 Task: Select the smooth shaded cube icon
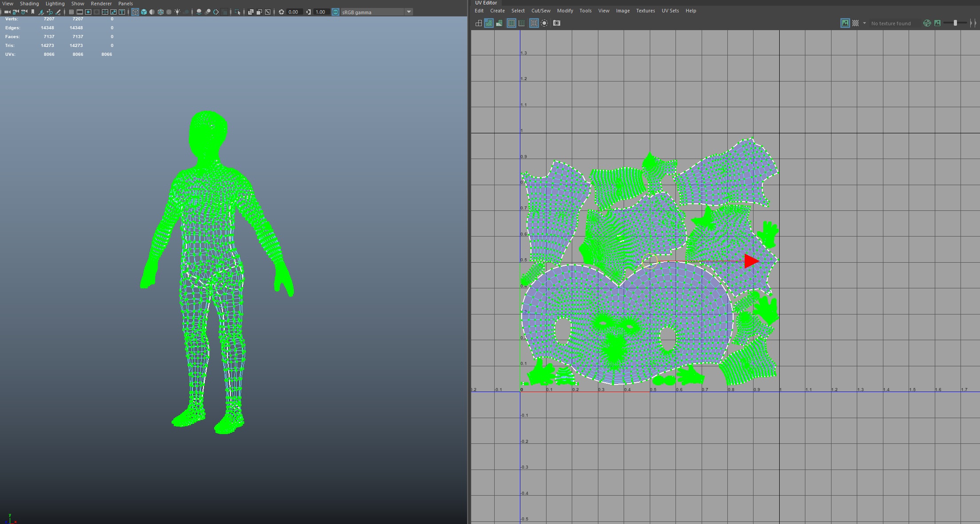point(144,12)
